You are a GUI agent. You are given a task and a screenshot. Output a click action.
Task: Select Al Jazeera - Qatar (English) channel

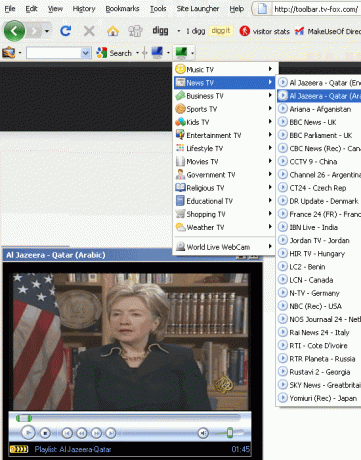click(x=319, y=83)
